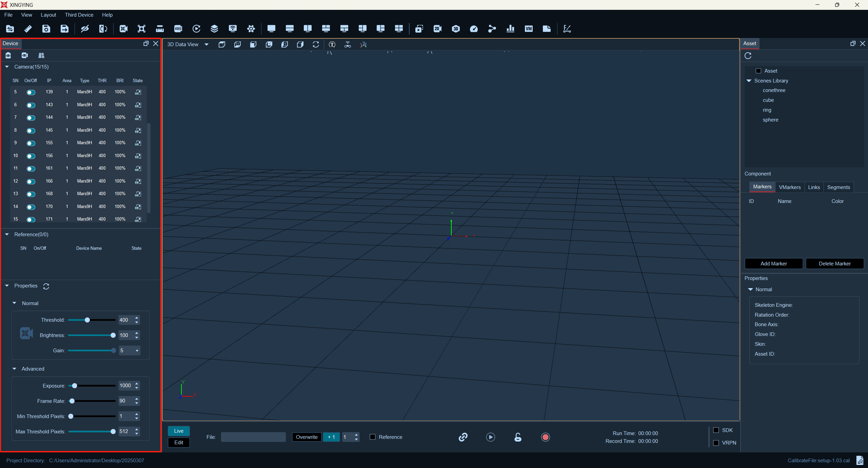
Task: Click the 2D camera view icon
Action: 437,29
